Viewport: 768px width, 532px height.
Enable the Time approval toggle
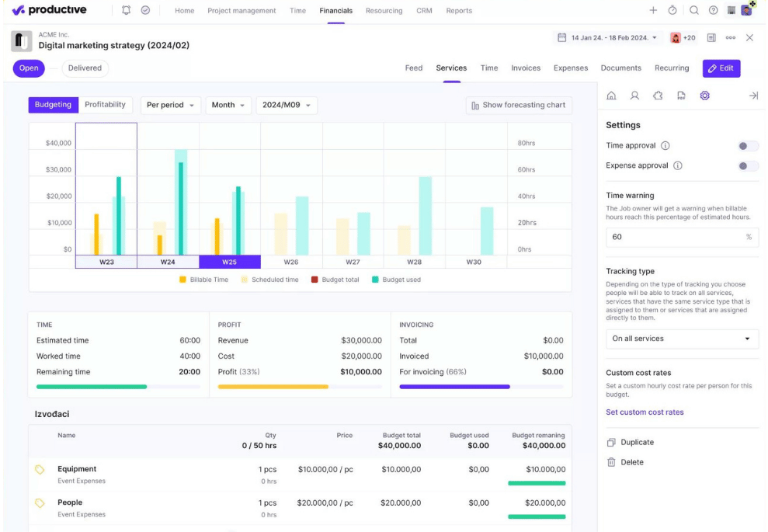tap(748, 146)
